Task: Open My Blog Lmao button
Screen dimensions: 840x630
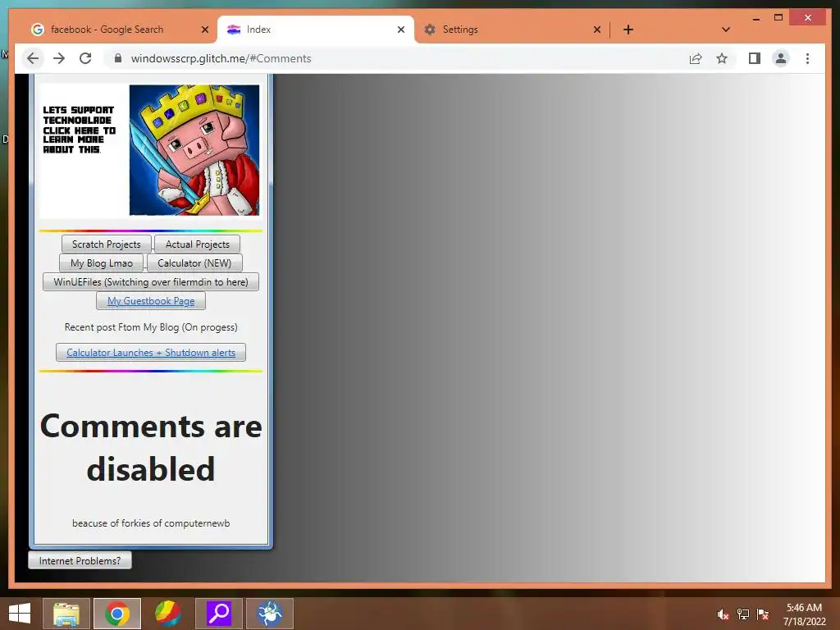Action: pyautogui.click(x=101, y=263)
